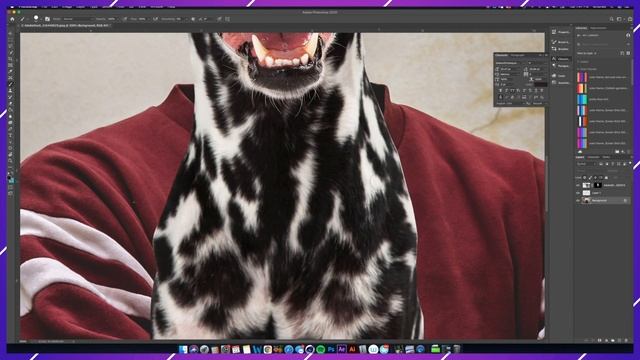Toggle Lock transparent pixels in the Layers panel
This screenshot has height=360, width=640.
(x=585, y=178)
